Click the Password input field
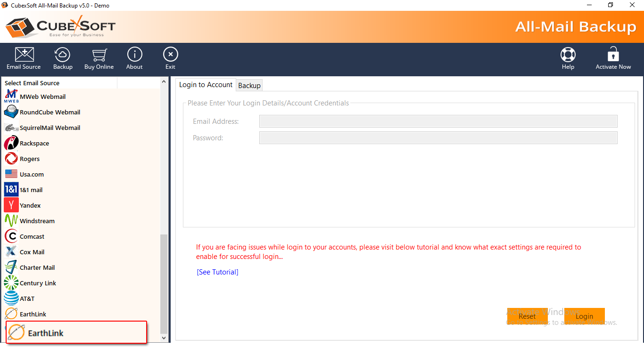 point(438,138)
